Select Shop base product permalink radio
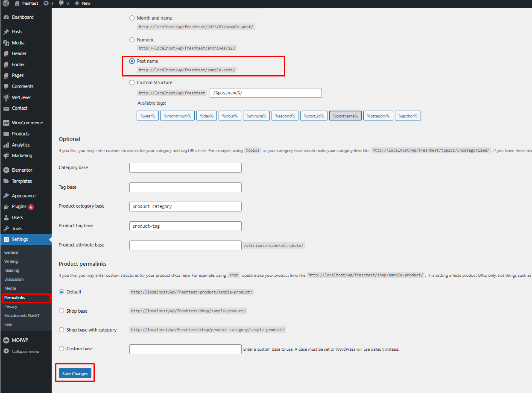 tap(61, 311)
